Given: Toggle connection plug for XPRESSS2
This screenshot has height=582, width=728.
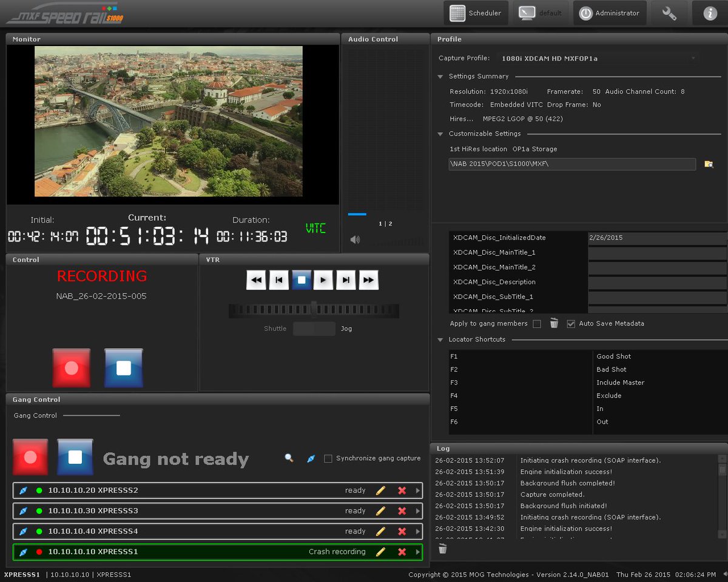Looking at the screenshot, I should pos(23,490).
